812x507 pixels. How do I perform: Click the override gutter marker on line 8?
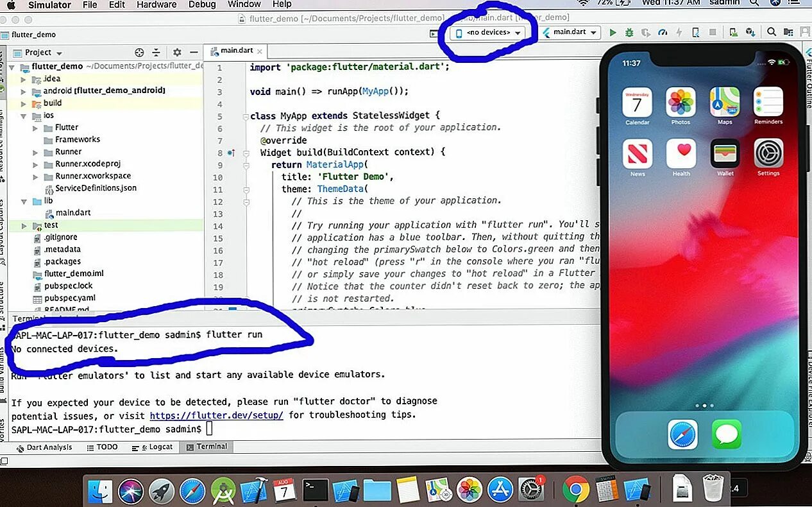point(231,153)
